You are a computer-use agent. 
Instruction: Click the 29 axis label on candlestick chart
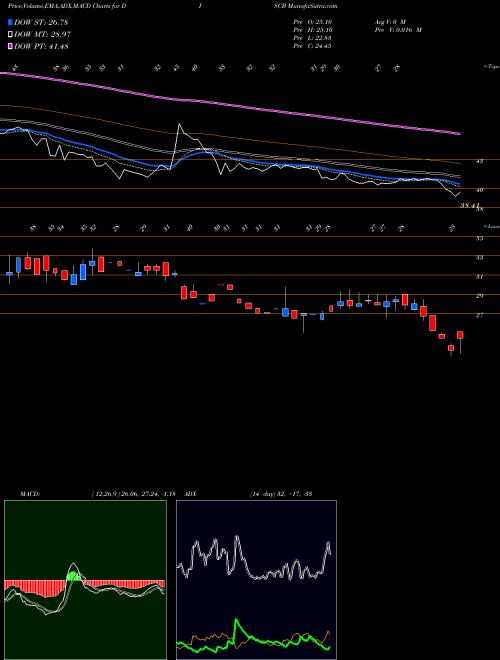click(x=479, y=296)
